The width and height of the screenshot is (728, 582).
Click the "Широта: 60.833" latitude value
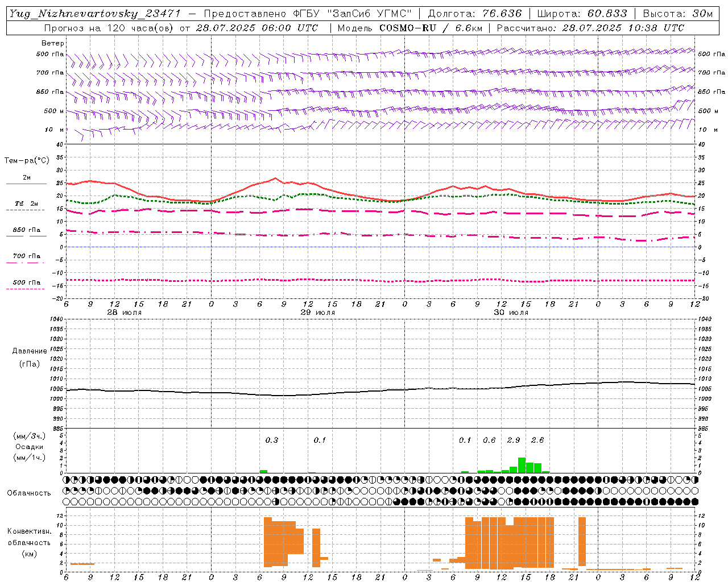pos(582,14)
